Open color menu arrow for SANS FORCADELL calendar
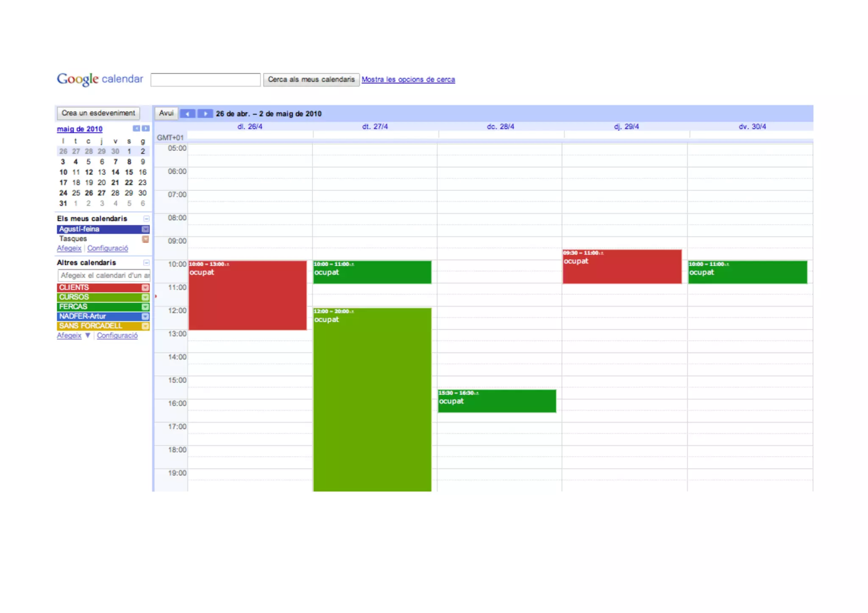Image resolution: width=868 pixels, height=613 pixels. pos(145,326)
